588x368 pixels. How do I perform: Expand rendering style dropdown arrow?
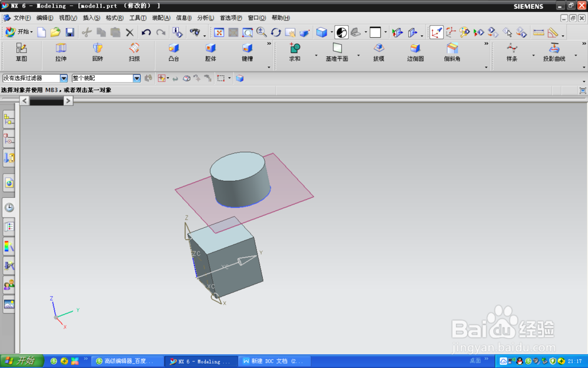pyautogui.click(x=332, y=32)
